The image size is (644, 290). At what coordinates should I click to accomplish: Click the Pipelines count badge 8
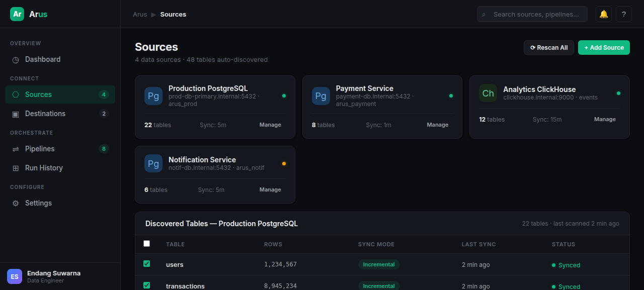click(104, 149)
